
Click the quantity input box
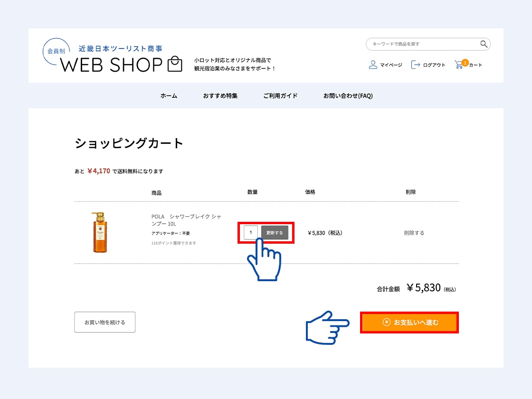coord(251,233)
